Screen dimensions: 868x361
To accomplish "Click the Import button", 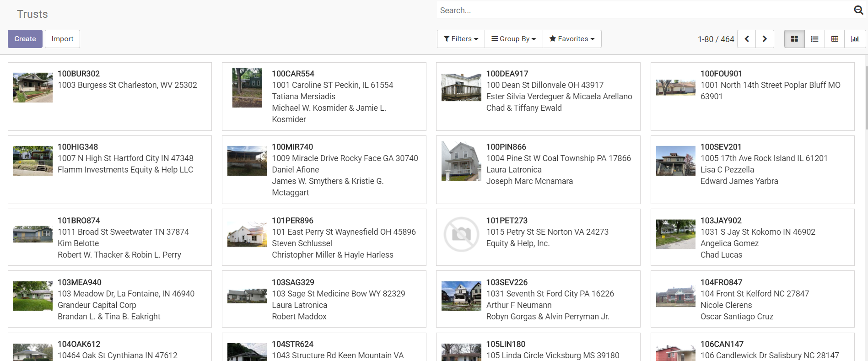I will (62, 39).
